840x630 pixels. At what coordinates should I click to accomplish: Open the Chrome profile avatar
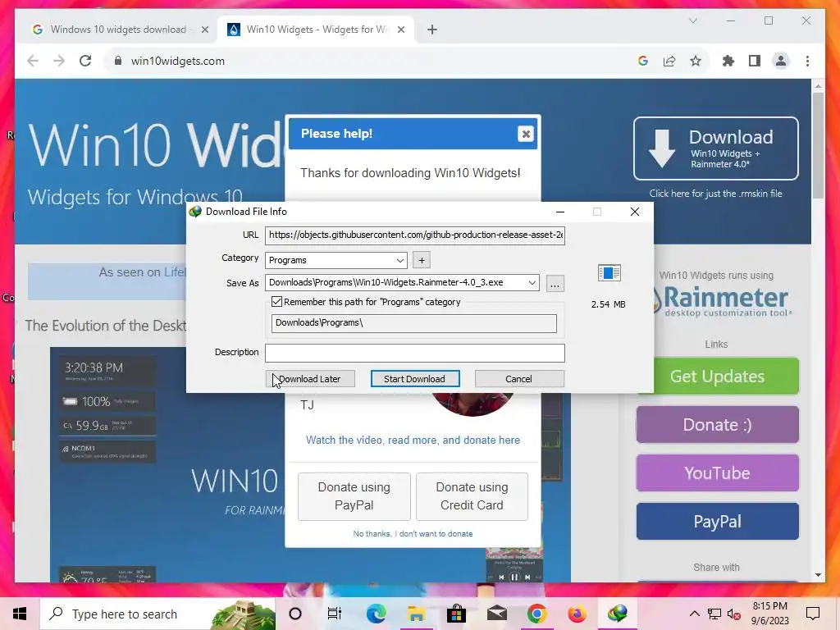point(781,61)
